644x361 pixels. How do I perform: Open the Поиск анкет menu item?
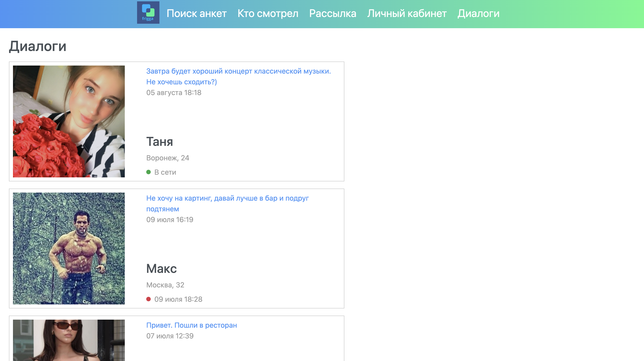[x=197, y=13]
